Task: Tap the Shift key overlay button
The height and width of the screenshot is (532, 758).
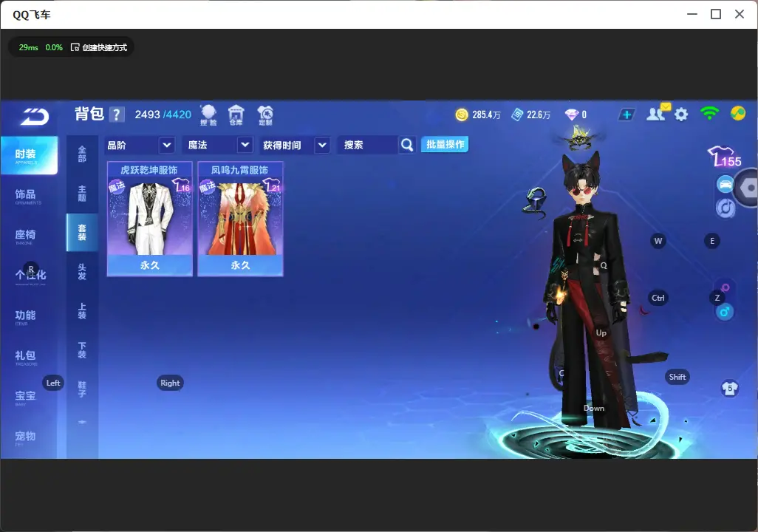Action: [677, 377]
